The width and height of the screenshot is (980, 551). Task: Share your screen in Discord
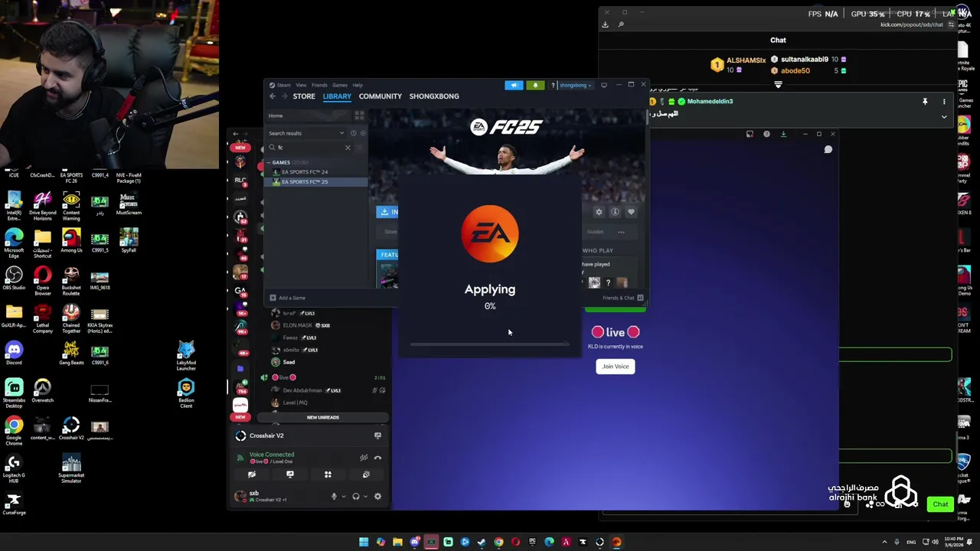290,475
